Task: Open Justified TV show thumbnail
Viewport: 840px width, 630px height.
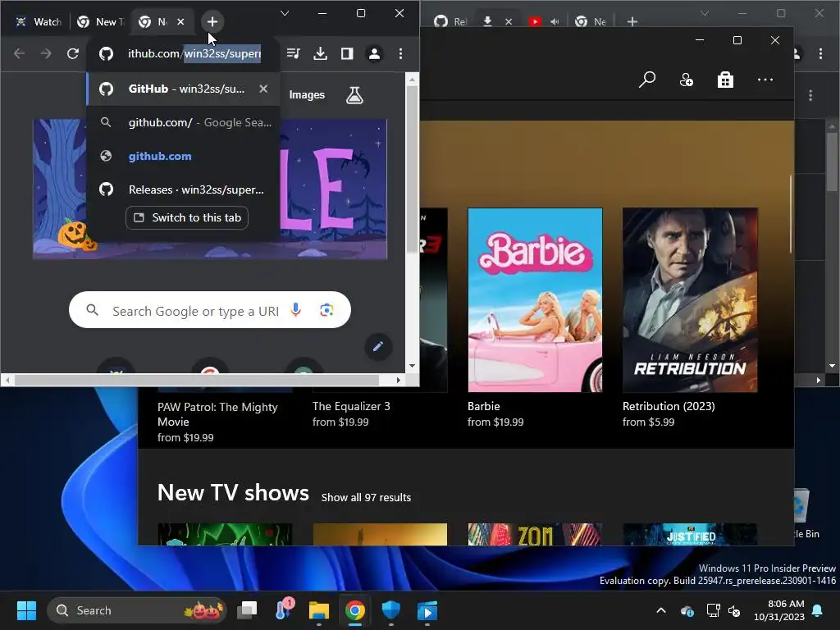Action: (690, 535)
